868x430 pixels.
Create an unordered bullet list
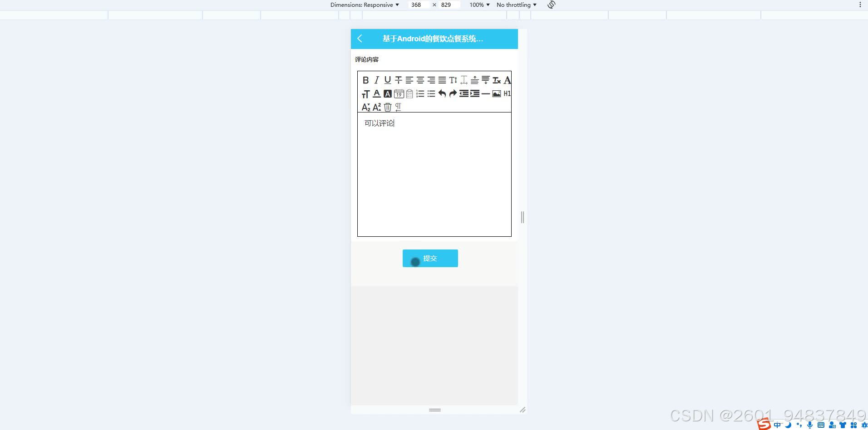tap(431, 94)
